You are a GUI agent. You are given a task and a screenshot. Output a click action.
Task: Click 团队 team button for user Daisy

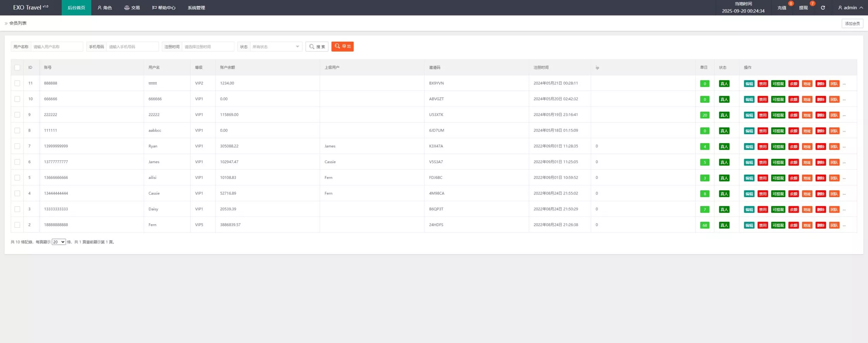[834, 210]
